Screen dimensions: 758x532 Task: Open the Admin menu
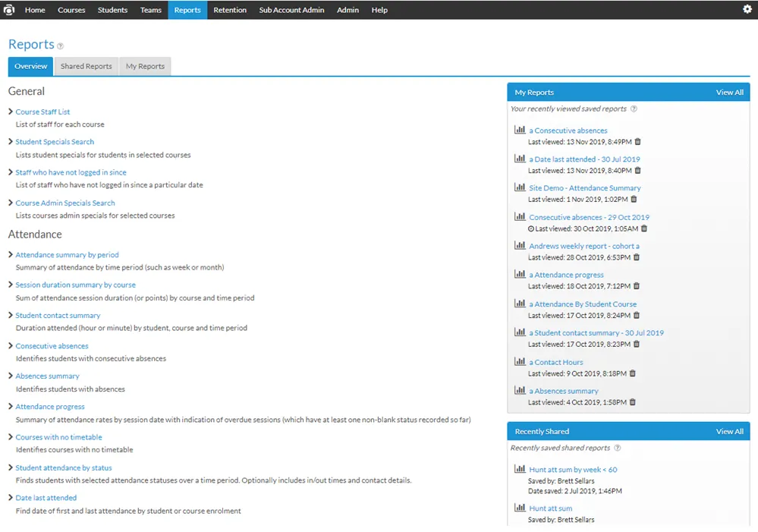click(348, 10)
